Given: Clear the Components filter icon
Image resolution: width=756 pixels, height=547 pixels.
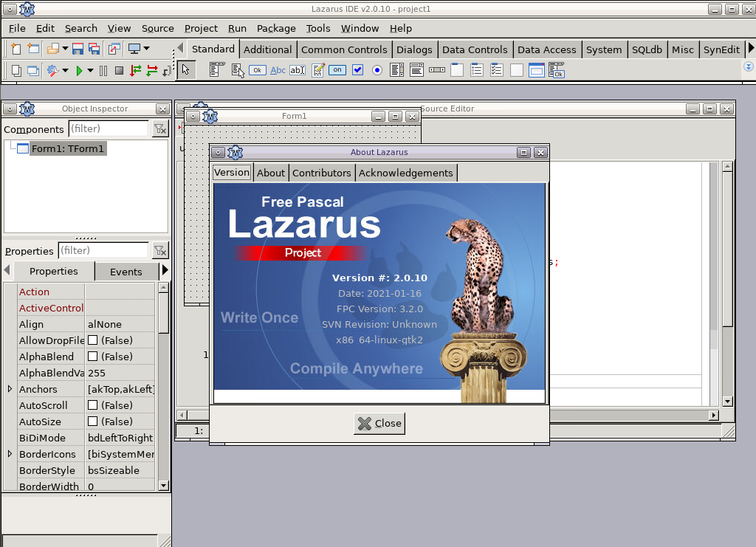Looking at the screenshot, I should click(160, 129).
